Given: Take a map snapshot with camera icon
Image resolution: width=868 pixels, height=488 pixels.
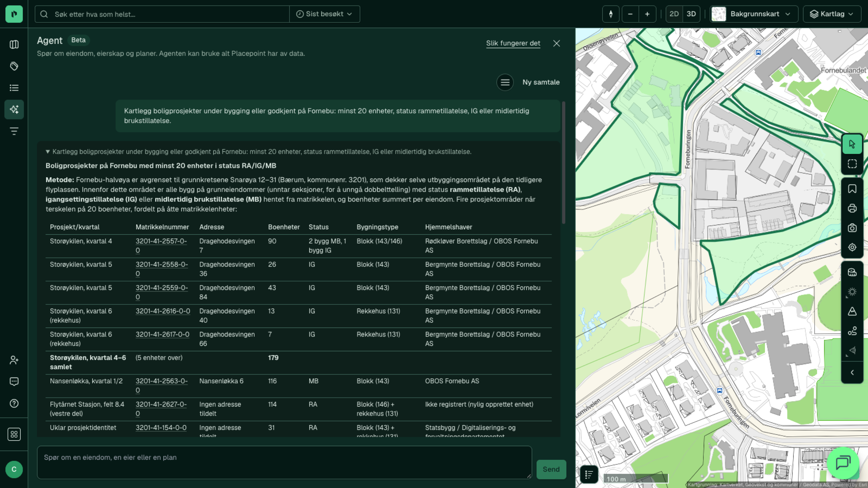Looking at the screenshot, I should (x=852, y=228).
